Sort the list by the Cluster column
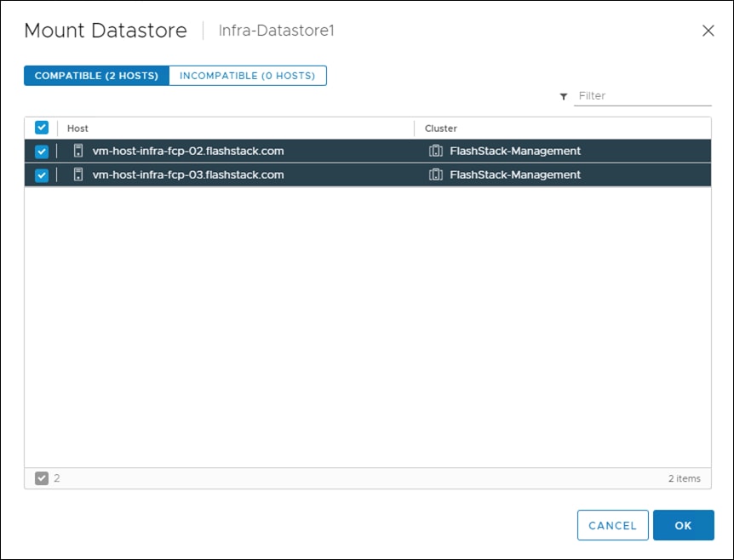The image size is (734, 560). 440,128
